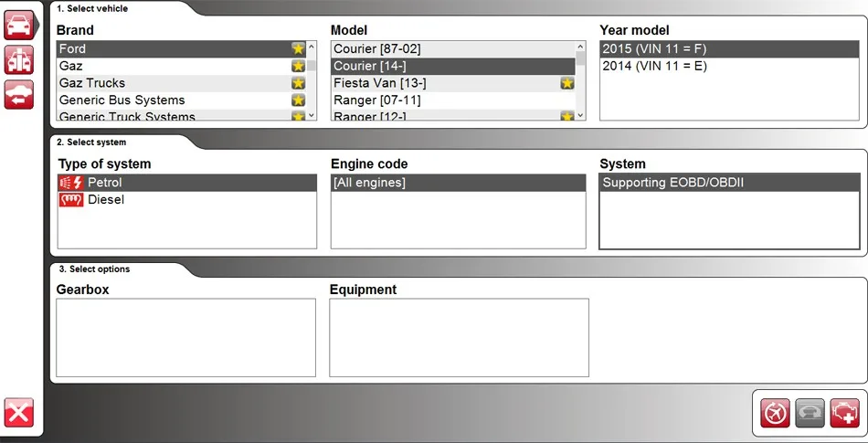Screen dimensions: 868x443
Task: Select Gaz Trucks brand
Action: point(181,83)
